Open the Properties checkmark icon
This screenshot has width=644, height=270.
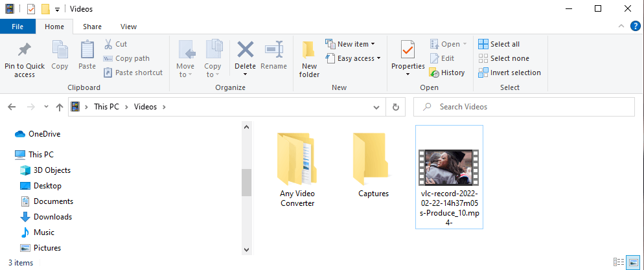(x=408, y=50)
